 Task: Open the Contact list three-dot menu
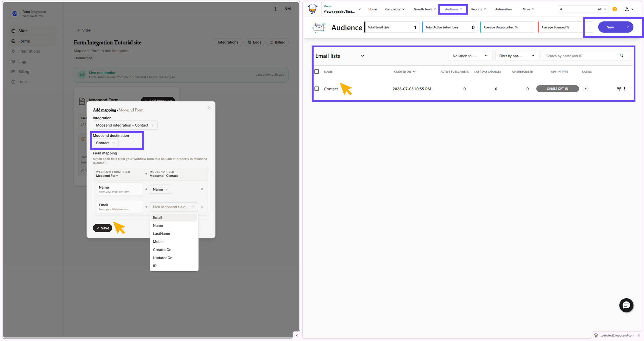[x=624, y=89]
